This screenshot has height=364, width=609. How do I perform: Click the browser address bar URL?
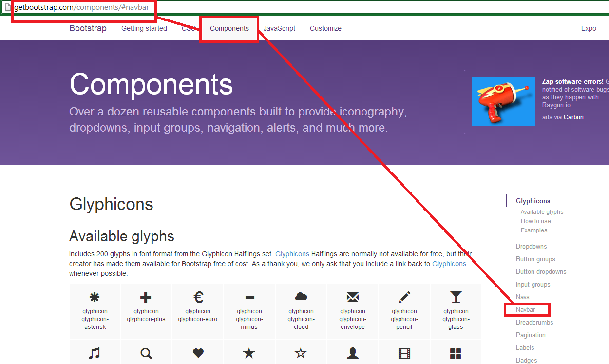point(81,7)
